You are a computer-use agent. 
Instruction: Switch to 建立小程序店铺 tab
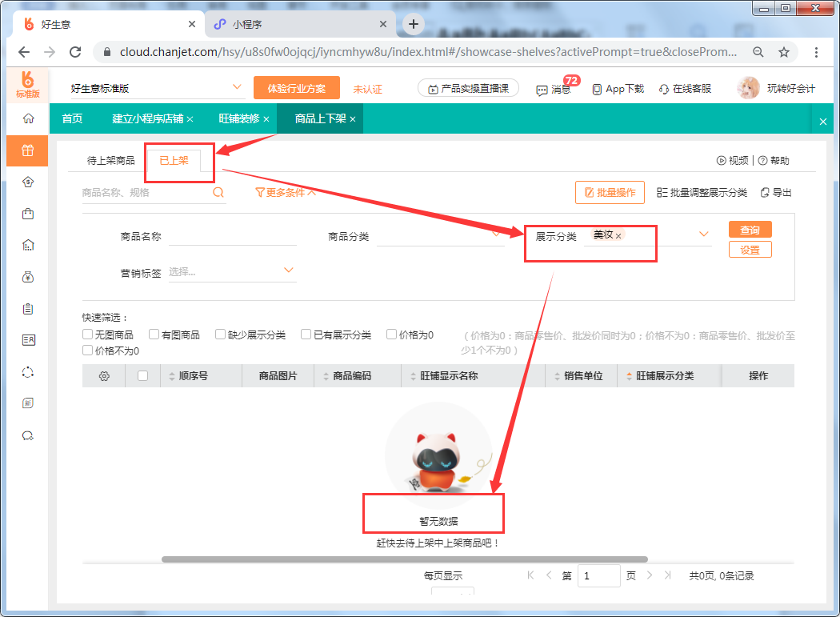pyautogui.click(x=147, y=118)
